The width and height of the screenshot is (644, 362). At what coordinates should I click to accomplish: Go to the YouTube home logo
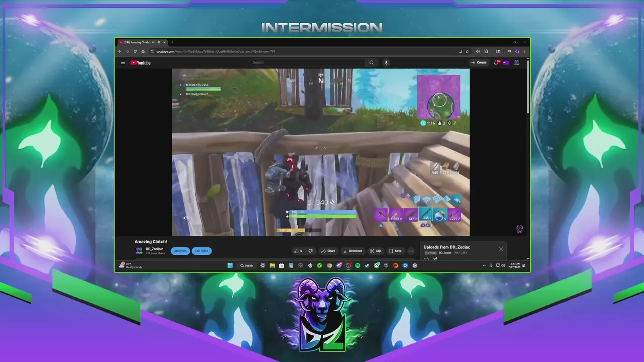click(x=141, y=63)
